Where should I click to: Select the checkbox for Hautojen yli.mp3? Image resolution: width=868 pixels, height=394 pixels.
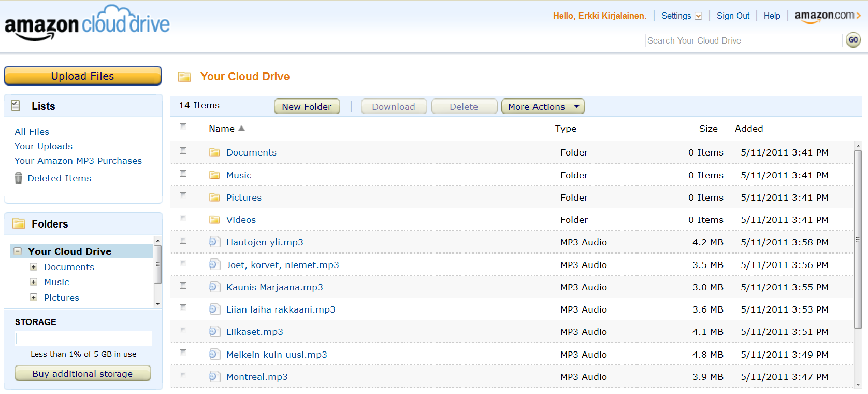(183, 241)
